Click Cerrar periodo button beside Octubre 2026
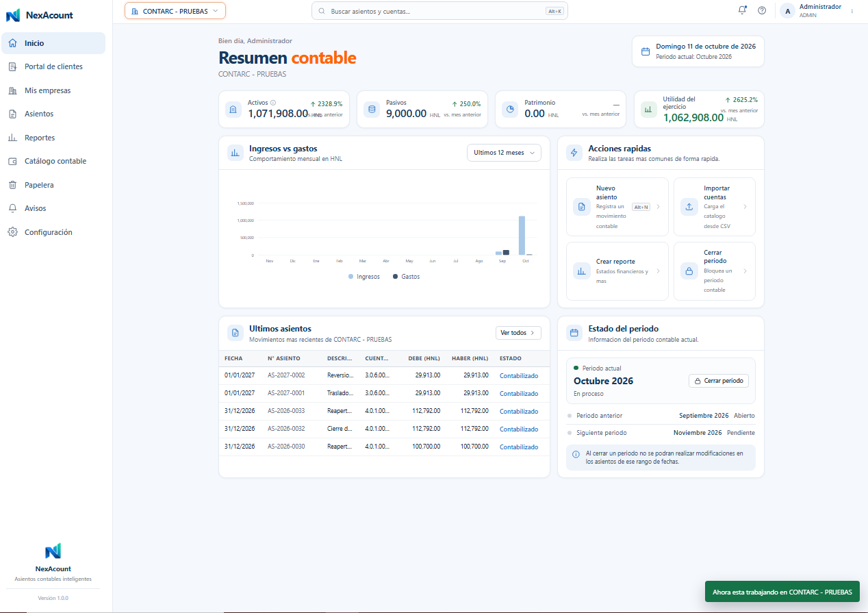This screenshot has height=613, width=868. 719,381
